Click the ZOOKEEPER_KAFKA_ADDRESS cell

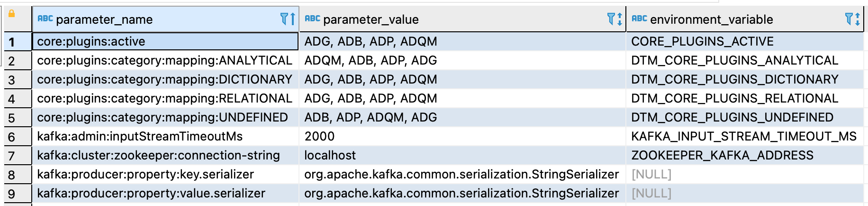click(x=722, y=155)
